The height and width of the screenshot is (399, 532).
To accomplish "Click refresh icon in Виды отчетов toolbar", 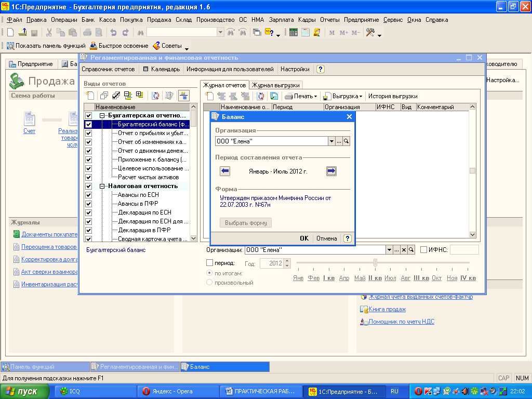I will click(155, 96).
